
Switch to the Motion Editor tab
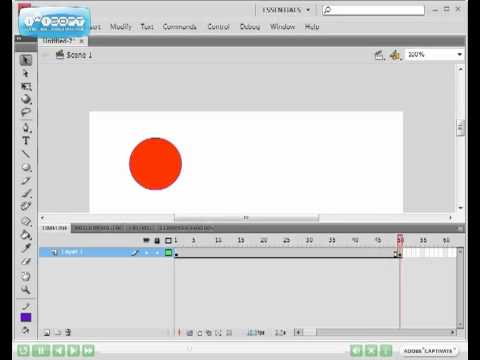coord(98,228)
